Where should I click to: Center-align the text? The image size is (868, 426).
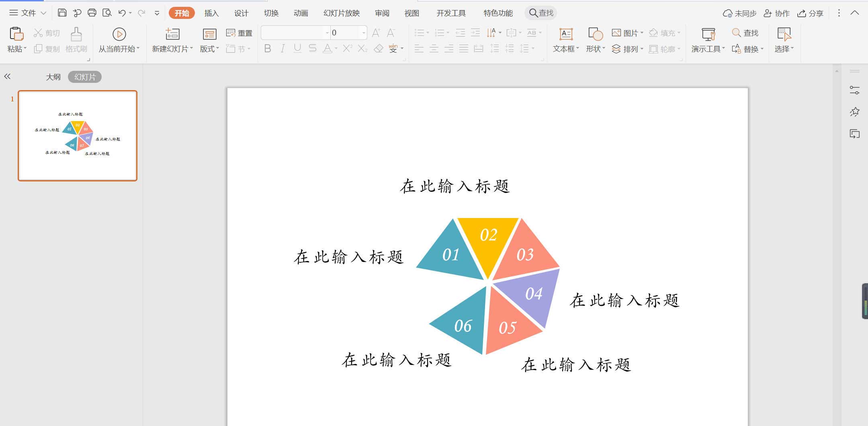[434, 49]
